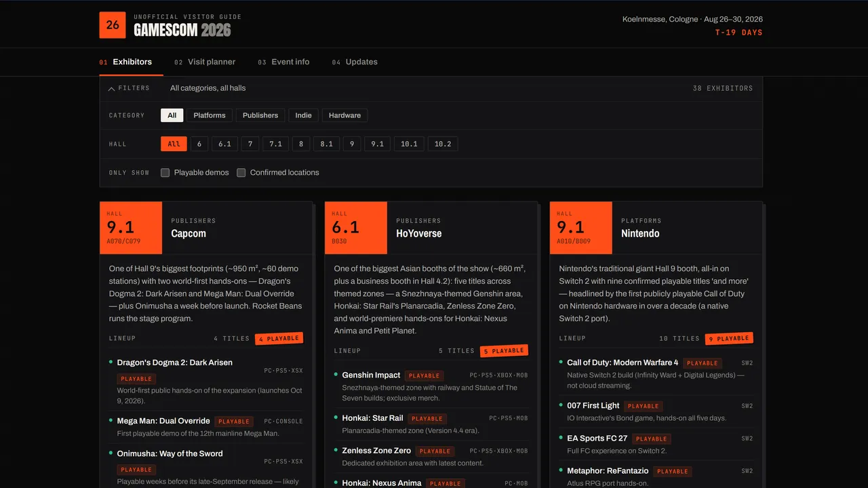Filter exhibitors by Hall 8.1
The image size is (868, 488).
tap(326, 144)
